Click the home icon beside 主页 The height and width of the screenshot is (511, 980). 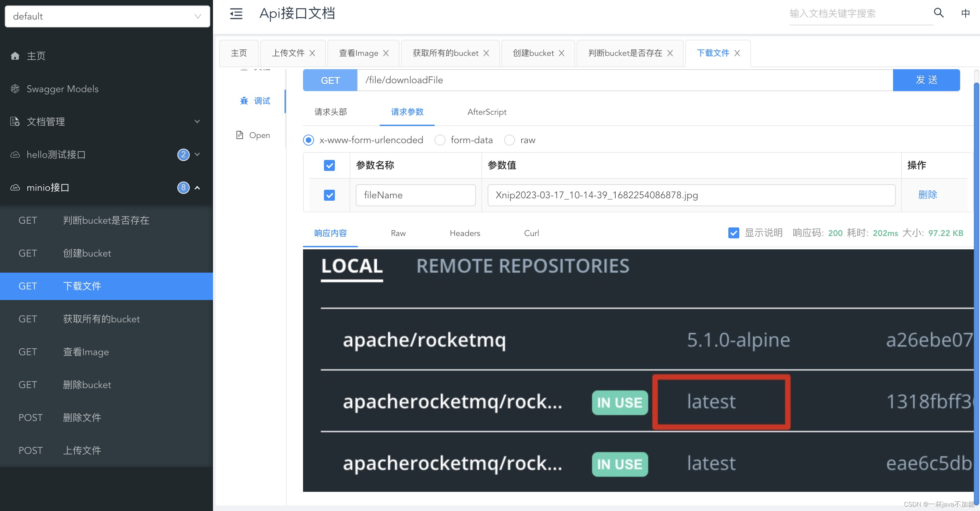[15, 56]
